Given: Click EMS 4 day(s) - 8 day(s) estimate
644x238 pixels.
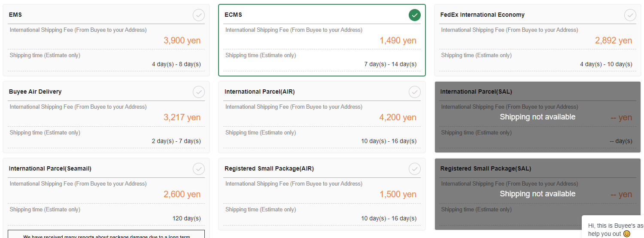Looking at the screenshot, I should (x=176, y=64).
